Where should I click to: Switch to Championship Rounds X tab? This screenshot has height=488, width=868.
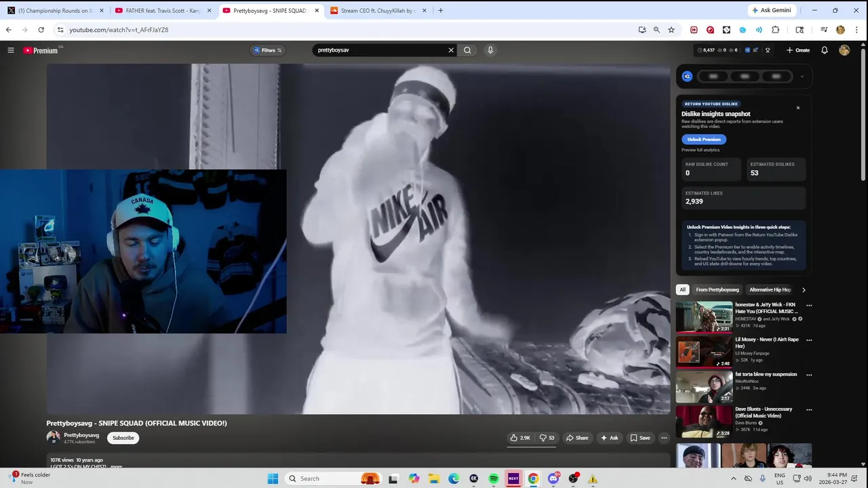tap(54, 10)
